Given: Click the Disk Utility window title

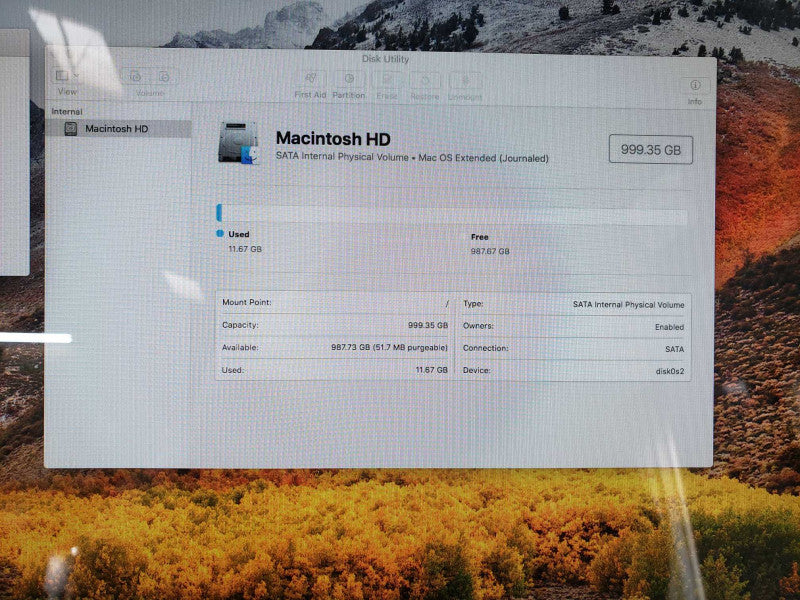Looking at the screenshot, I should click(x=385, y=59).
